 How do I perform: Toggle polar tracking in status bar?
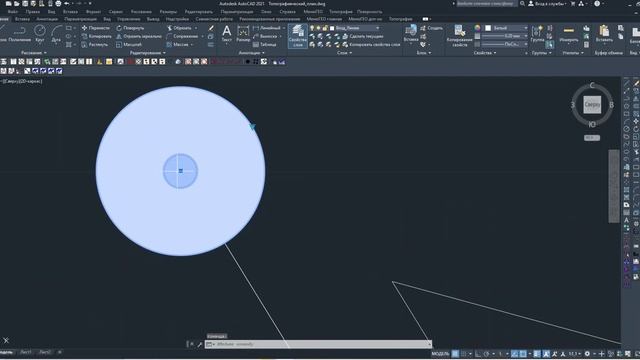pyautogui.click(x=487, y=354)
